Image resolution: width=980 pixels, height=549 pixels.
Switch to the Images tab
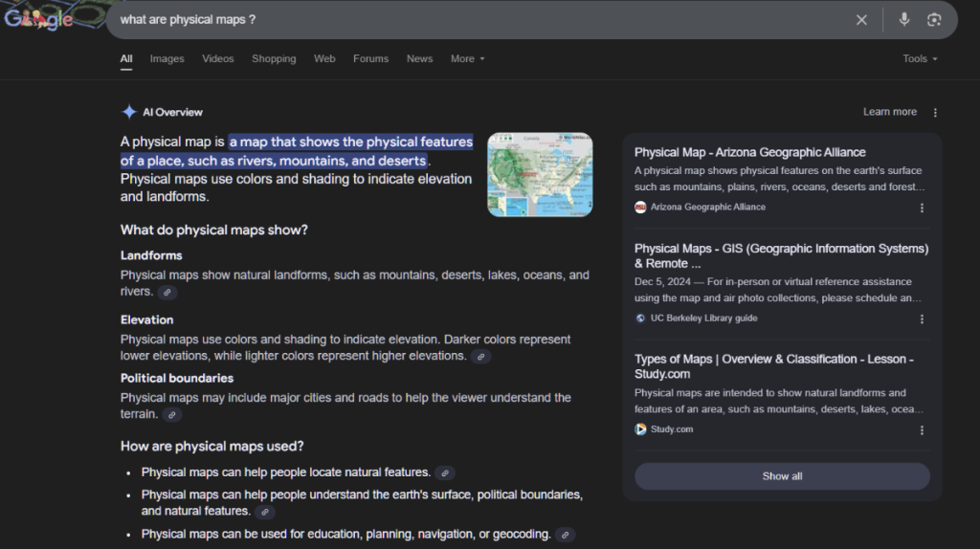pyautogui.click(x=167, y=58)
